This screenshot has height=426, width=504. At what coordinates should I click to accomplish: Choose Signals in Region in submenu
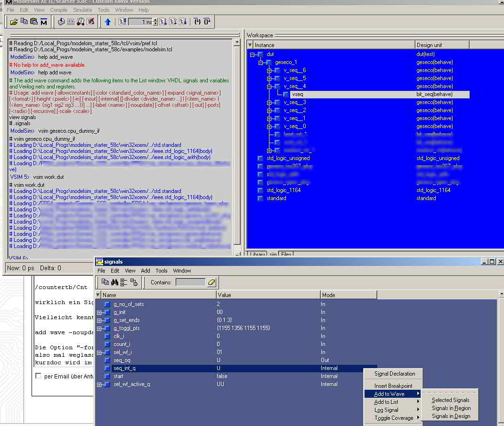[x=451, y=408]
